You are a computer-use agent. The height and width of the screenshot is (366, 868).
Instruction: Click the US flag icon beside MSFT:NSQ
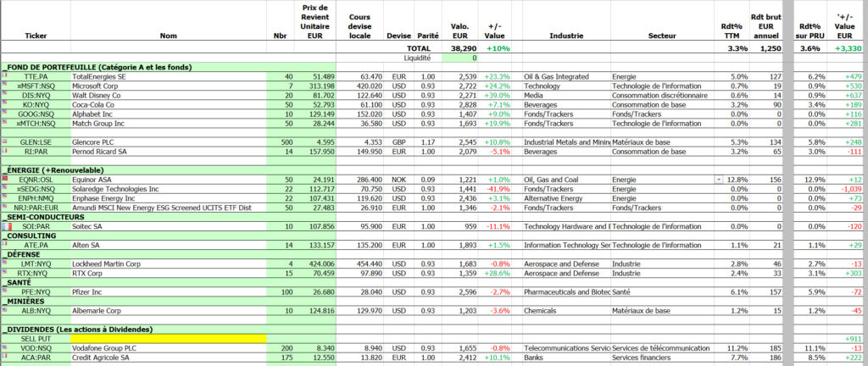click(4, 85)
